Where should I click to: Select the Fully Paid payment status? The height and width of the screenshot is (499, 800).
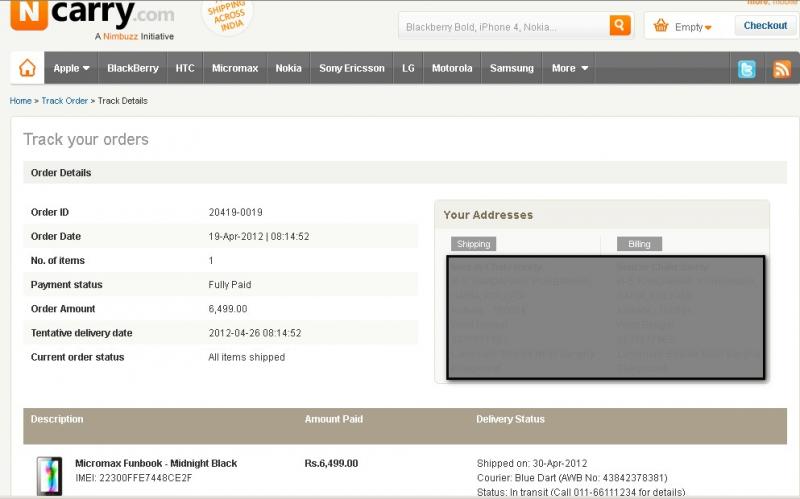tap(230, 285)
